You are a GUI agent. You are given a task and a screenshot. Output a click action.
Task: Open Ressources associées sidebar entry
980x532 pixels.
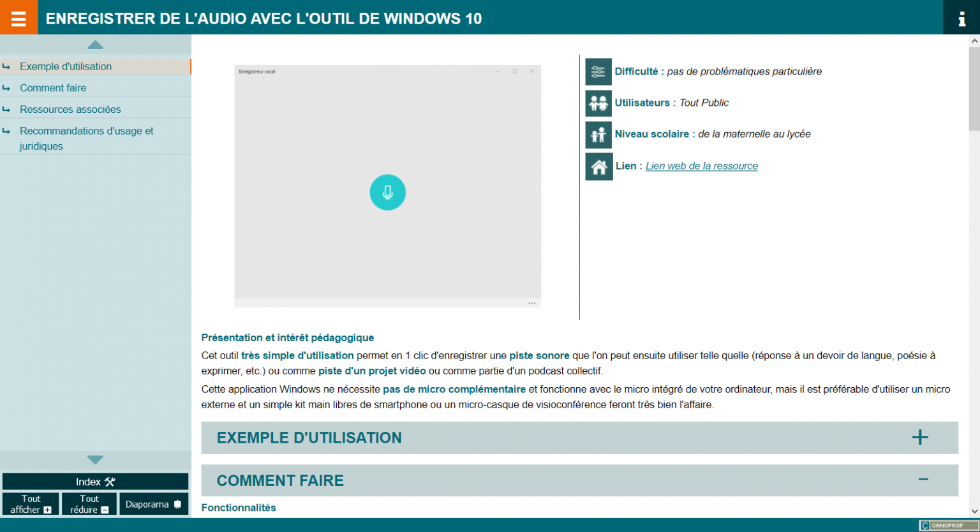(70, 110)
